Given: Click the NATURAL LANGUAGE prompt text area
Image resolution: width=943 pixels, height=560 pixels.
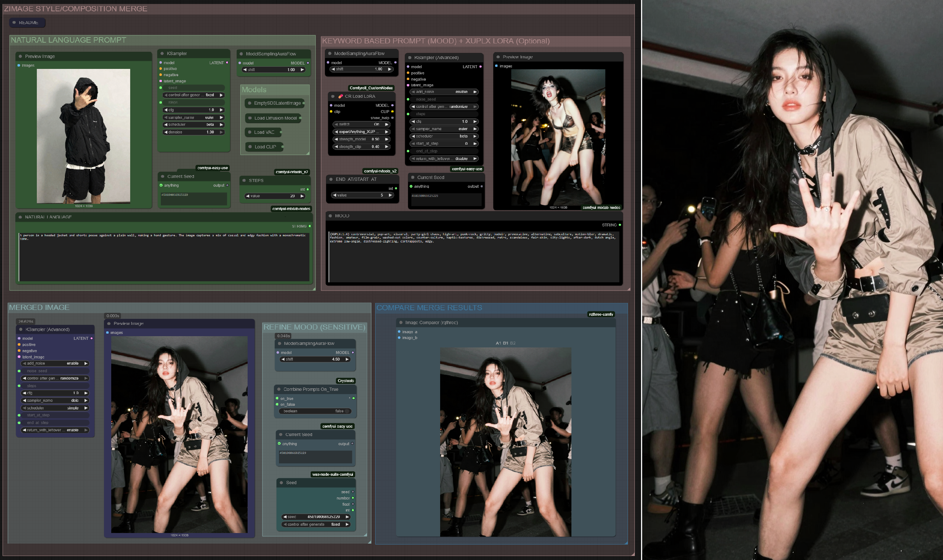Looking at the screenshot, I should click(x=164, y=257).
